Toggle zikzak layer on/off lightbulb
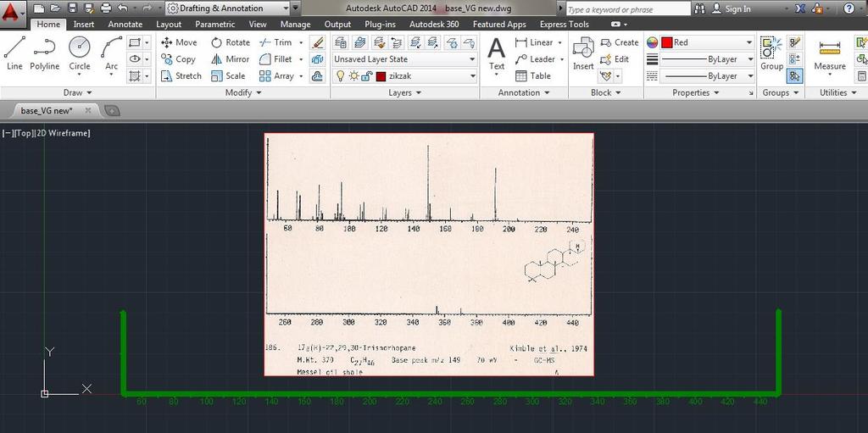 click(x=341, y=76)
